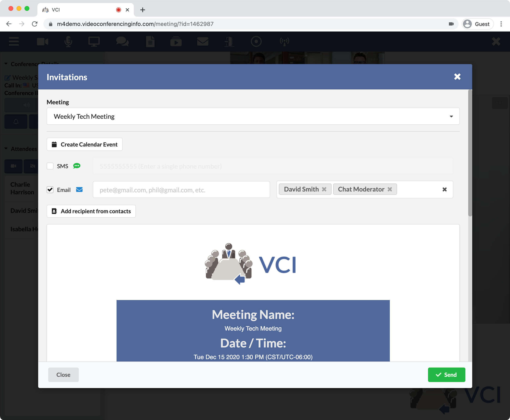Select Weekly Tech Meeting from dropdown
The width and height of the screenshot is (510, 420).
coord(253,116)
